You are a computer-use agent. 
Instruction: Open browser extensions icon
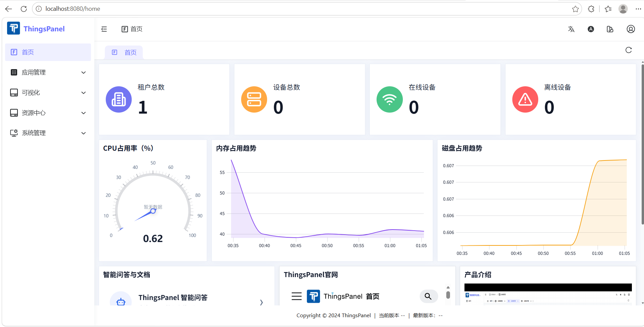pyautogui.click(x=591, y=9)
